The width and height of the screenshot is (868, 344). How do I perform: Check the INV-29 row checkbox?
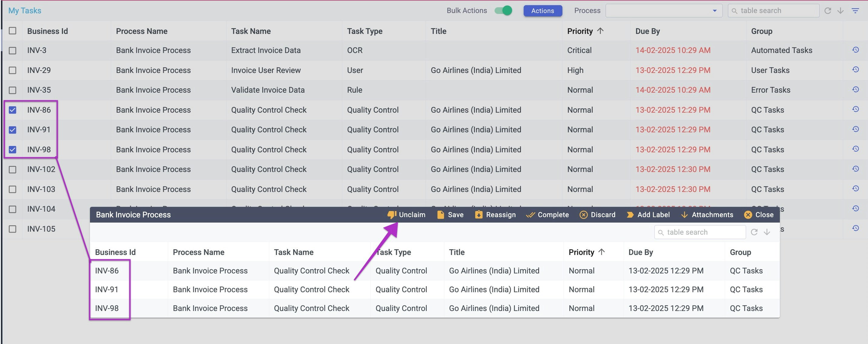(12, 70)
